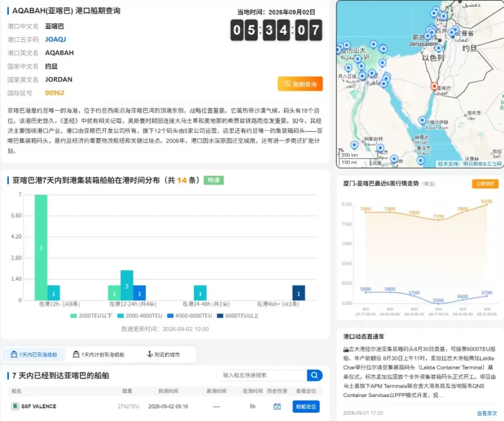This screenshot has width=504, height=421.
Task: Click the 到港时间 column header
Action: point(168,391)
